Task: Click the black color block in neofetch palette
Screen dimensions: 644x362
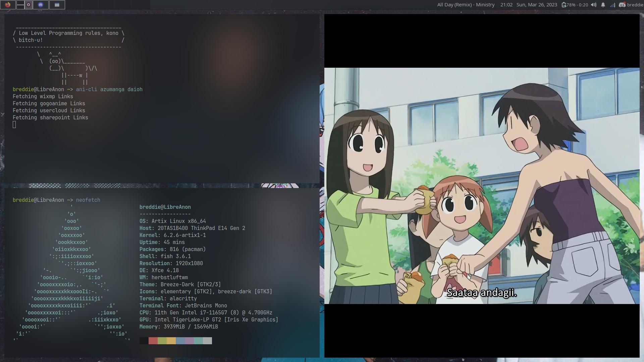Action: tap(144, 341)
